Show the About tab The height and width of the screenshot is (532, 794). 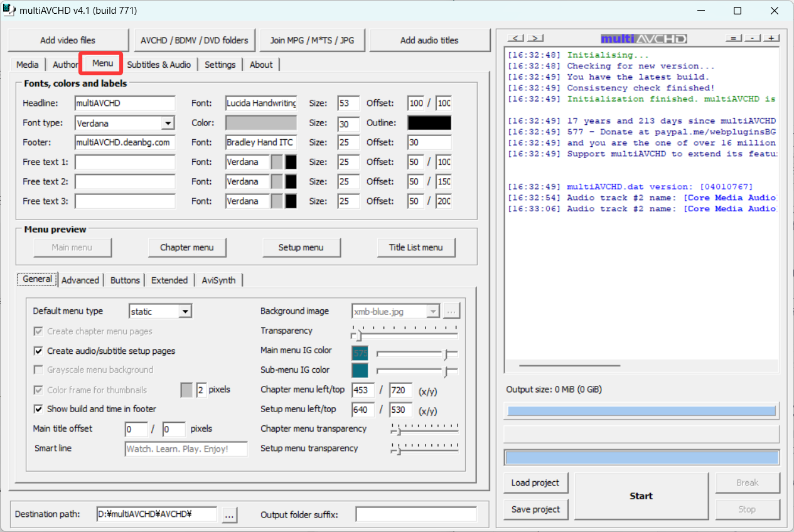261,65
